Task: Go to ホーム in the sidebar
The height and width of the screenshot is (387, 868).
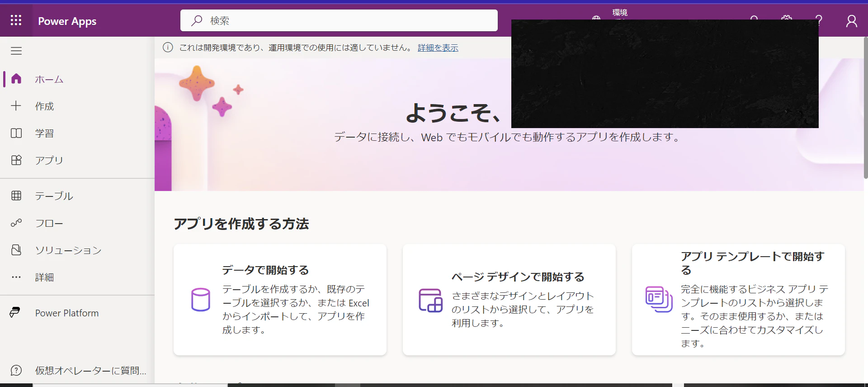Action: pos(77,79)
